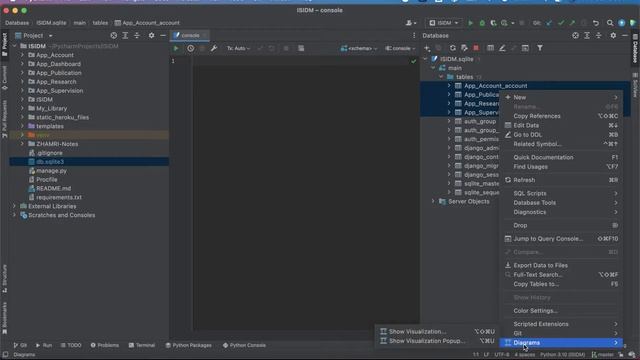Open the TODO tool window
The image size is (640, 360).
[71, 345]
